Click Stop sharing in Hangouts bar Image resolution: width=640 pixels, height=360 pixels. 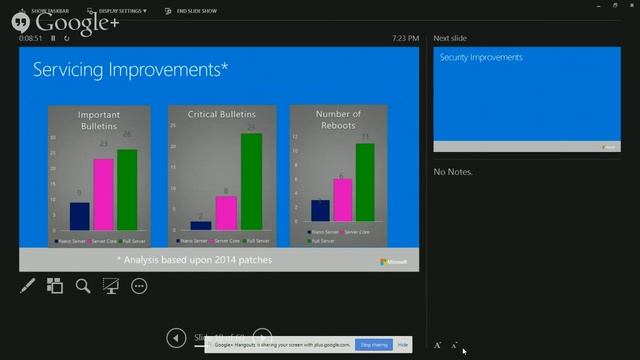click(374, 345)
